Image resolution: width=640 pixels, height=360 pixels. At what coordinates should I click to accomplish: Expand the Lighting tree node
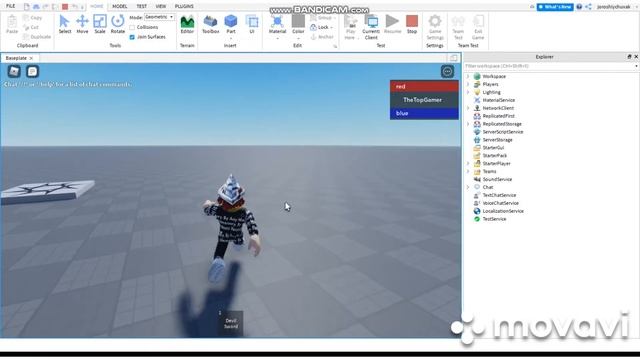point(468,92)
